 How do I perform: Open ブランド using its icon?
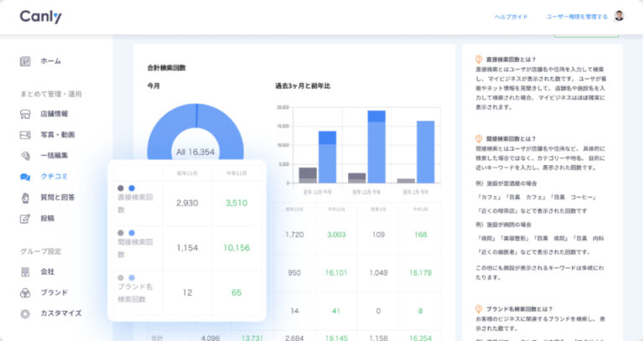[25, 292]
